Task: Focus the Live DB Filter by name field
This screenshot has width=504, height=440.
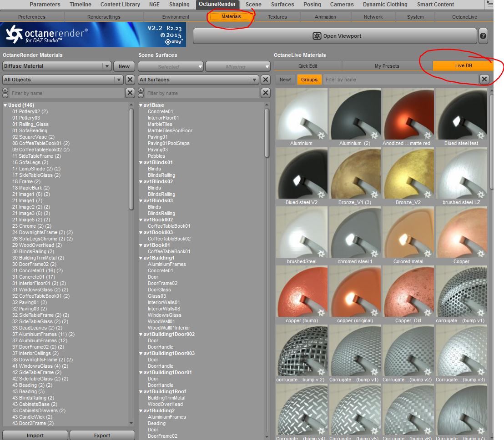Action: (400, 80)
